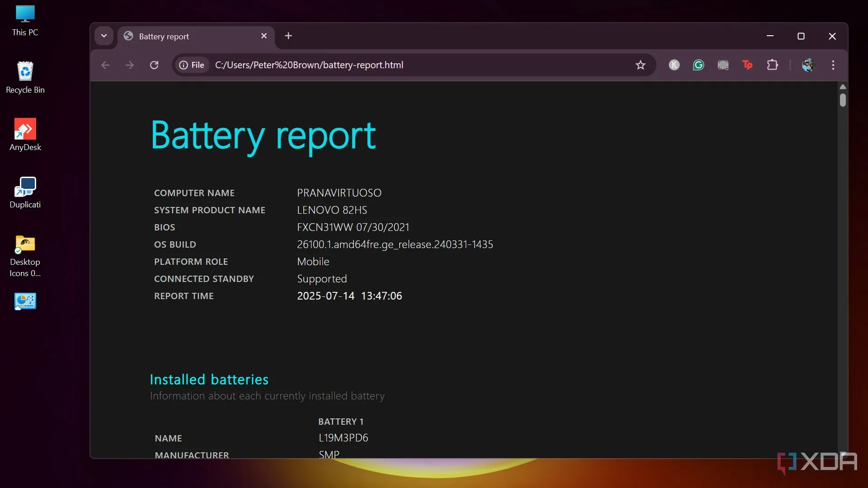This screenshot has height=488, width=868.
Task: Click the K extension icon
Action: coord(674,65)
